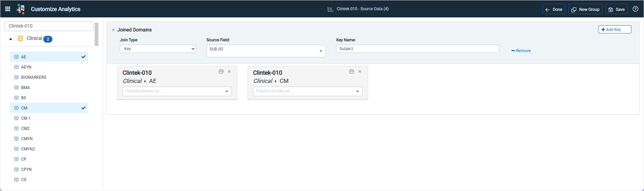Screen dimensions: 644x191
Task: Select the BIOMARKERS domain row
Action: pos(49,77)
